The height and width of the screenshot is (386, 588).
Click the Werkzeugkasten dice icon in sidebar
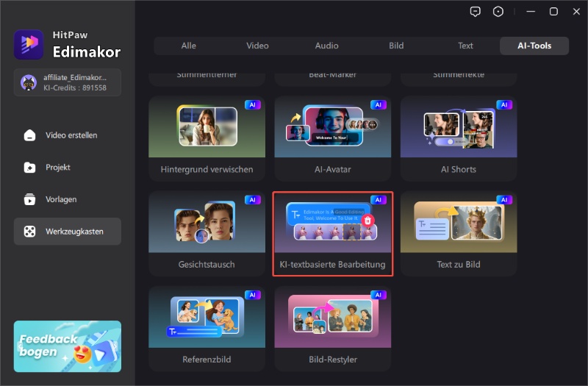[29, 232]
